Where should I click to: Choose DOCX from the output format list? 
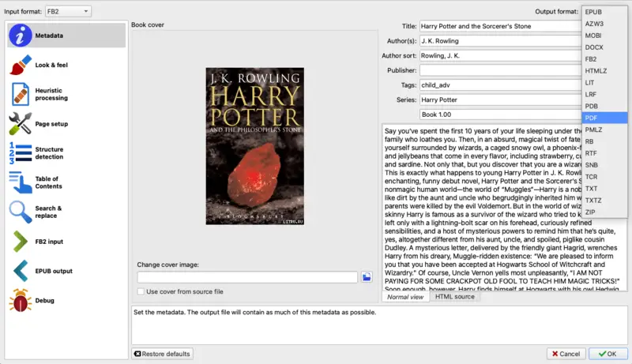click(x=604, y=47)
